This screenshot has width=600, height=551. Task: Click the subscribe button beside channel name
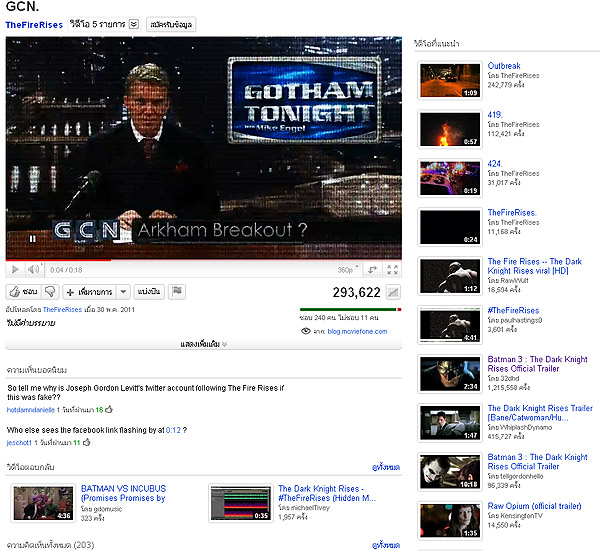click(171, 24)
